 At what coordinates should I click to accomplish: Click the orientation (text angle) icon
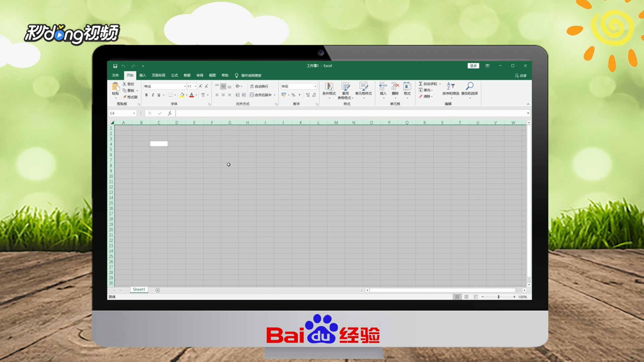(x=238, y=86)
